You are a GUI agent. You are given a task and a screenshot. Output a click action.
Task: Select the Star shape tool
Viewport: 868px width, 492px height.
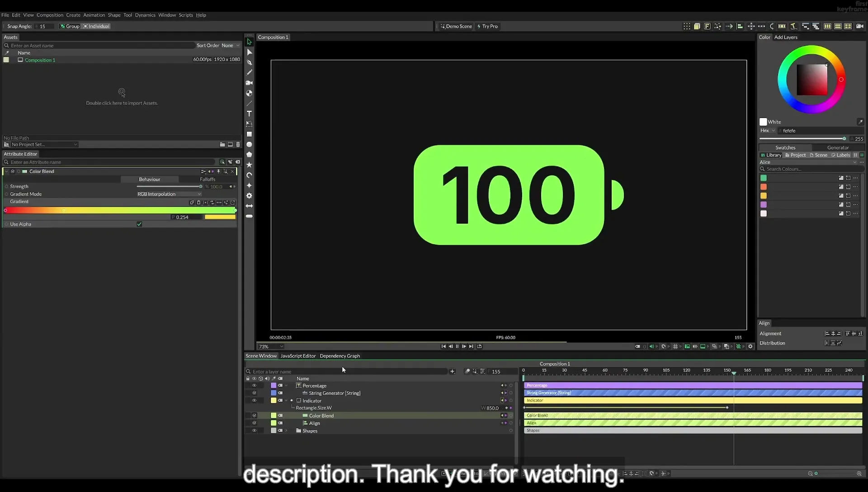pos(249,165)
